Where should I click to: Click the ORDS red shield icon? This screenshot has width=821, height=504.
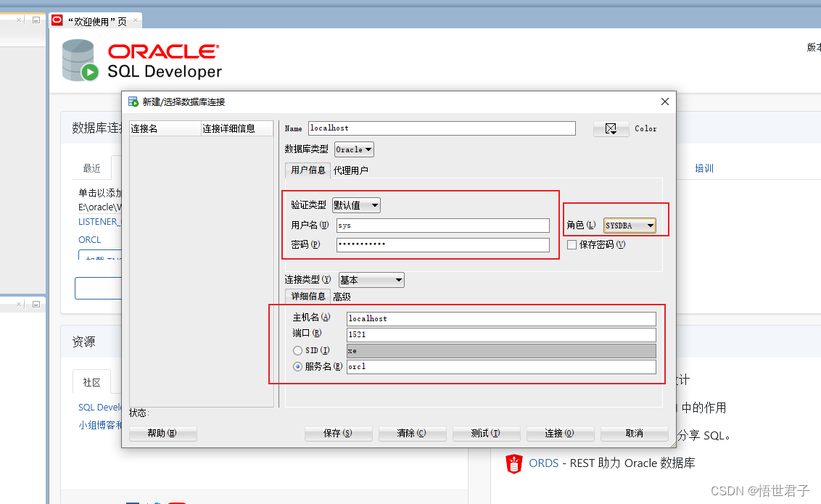[x=513, y=463]
